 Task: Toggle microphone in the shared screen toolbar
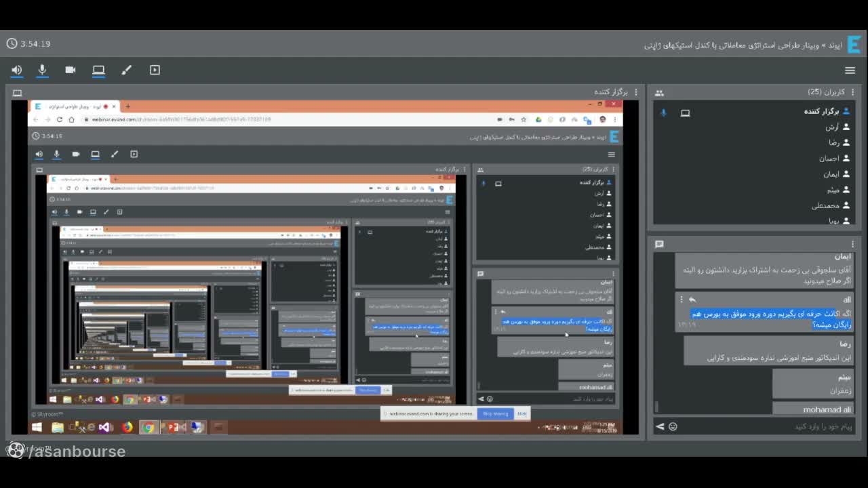(57, 155)
